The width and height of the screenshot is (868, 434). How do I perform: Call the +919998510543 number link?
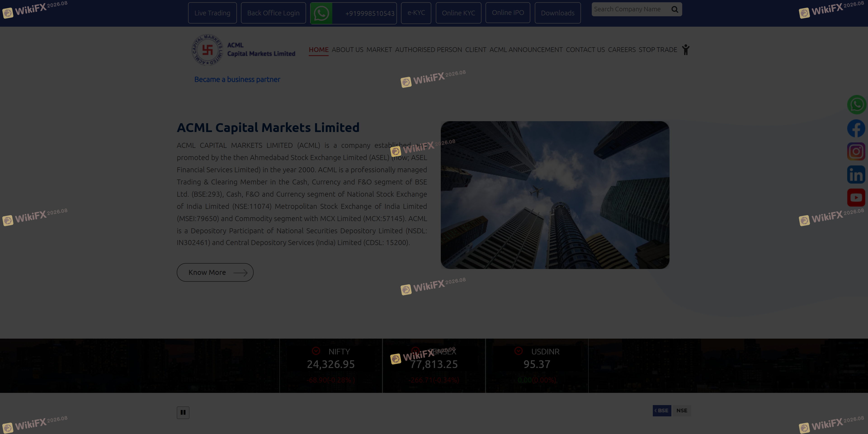coord(370,14)
